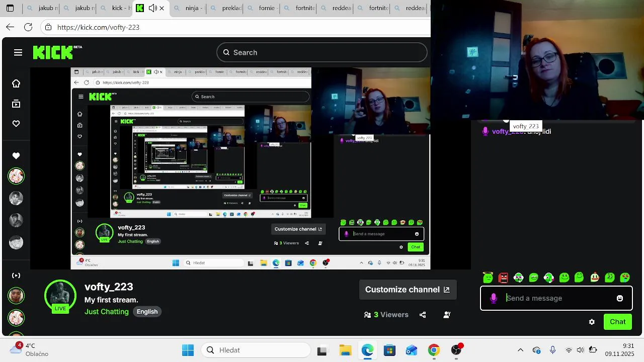
Task: Insert the heart-eyes crying emote
Action: pos(625,278)
